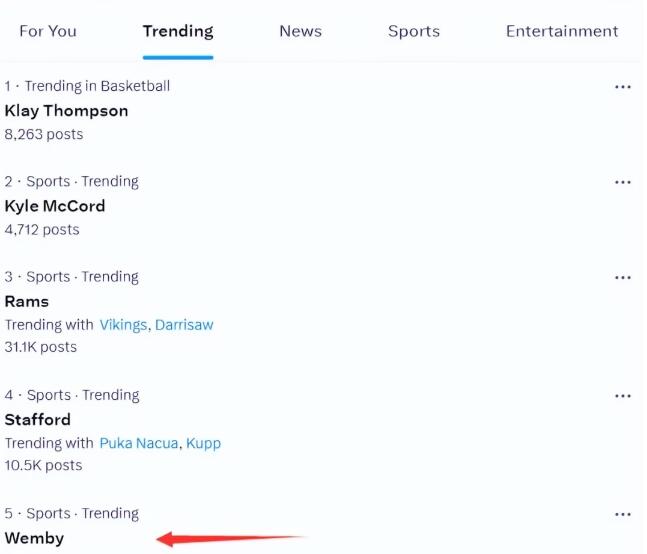The height and width of the screenshot is (554, 647).
Task: Open the Wemby trending topic
Action: (34, 538)
